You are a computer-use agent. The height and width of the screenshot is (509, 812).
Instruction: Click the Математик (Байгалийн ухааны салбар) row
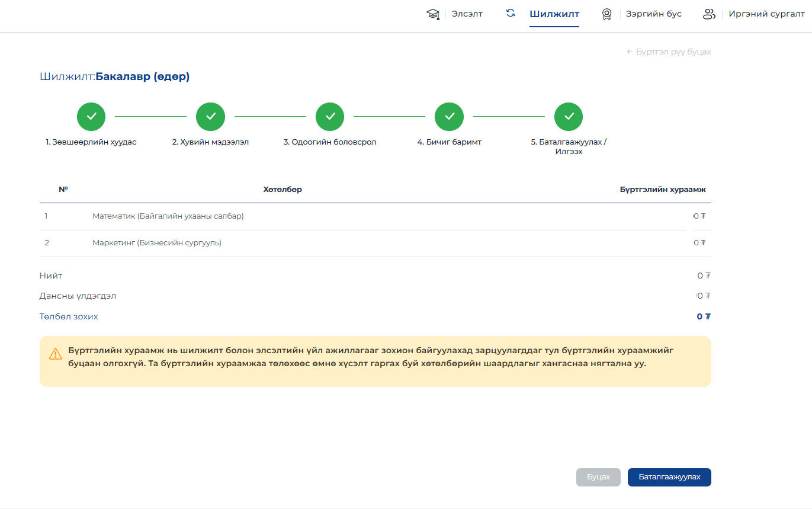point(375,216)
